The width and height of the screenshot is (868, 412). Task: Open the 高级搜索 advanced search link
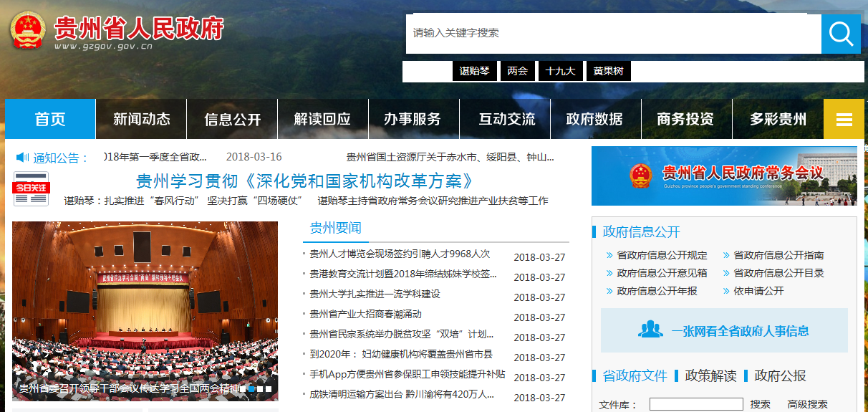pos(807,404)
